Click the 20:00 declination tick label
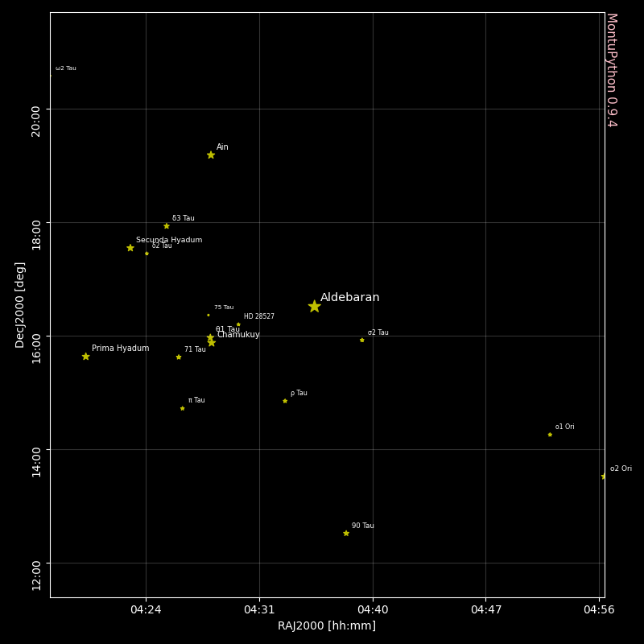644x644 pixels. tap(36, 122)
